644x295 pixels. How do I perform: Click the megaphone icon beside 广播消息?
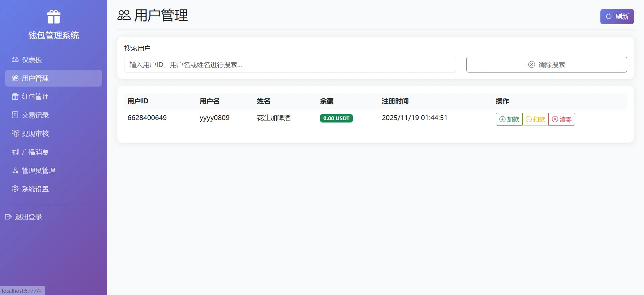coord(15,152)
